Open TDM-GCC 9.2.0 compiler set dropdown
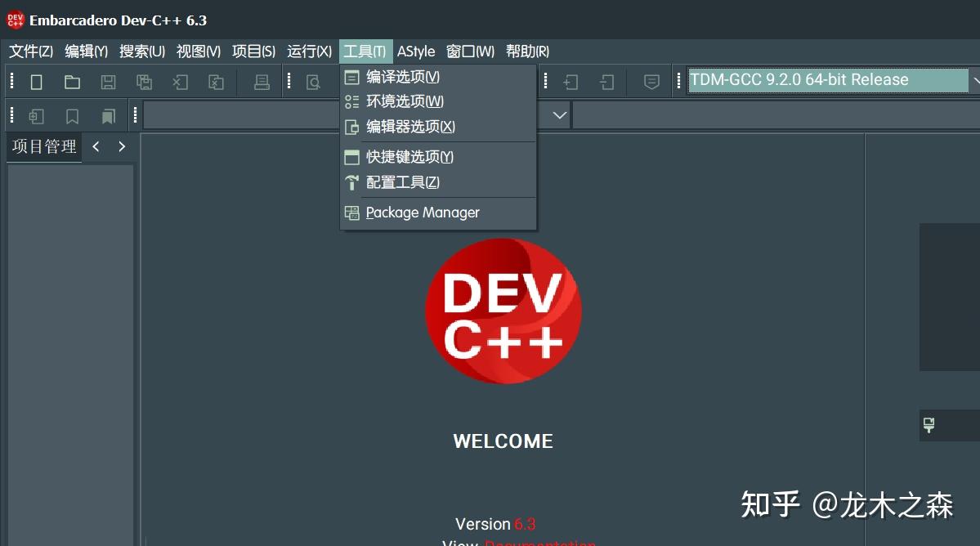Screen dimensions: 980x546 [x=834, y=80]
